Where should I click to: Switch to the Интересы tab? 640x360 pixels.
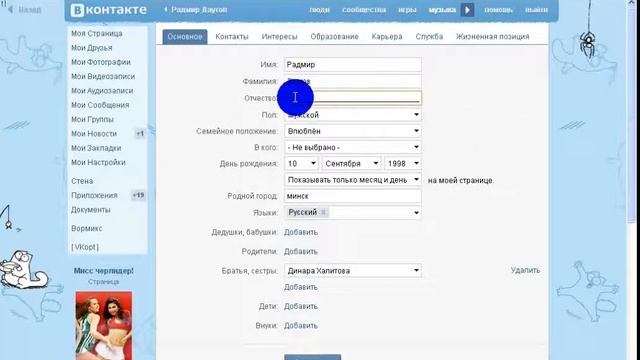(279, 37)
